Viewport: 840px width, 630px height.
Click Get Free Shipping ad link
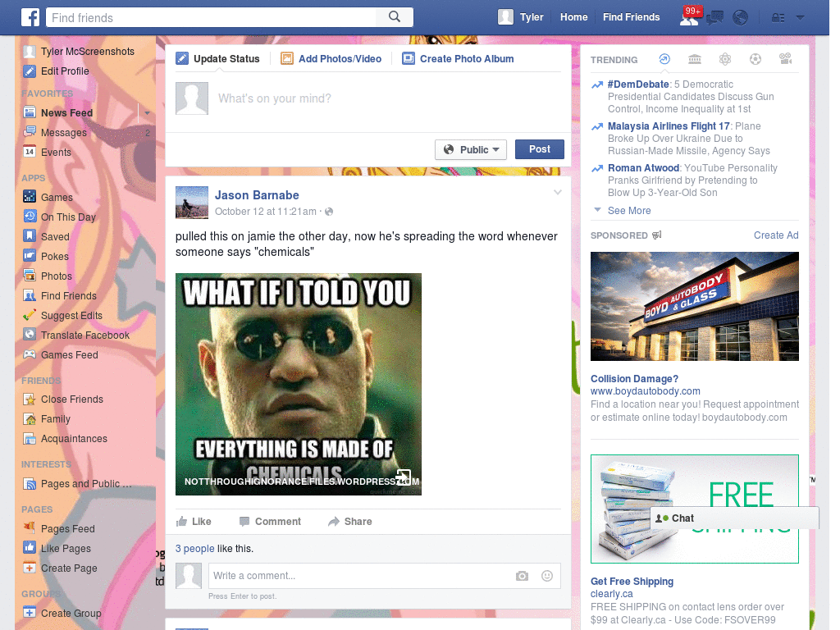point(632,582)
